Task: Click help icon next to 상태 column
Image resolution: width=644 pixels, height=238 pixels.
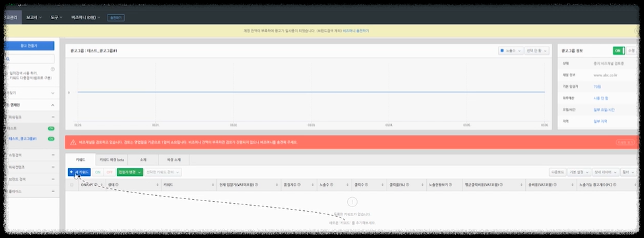Action: (117, 185)
